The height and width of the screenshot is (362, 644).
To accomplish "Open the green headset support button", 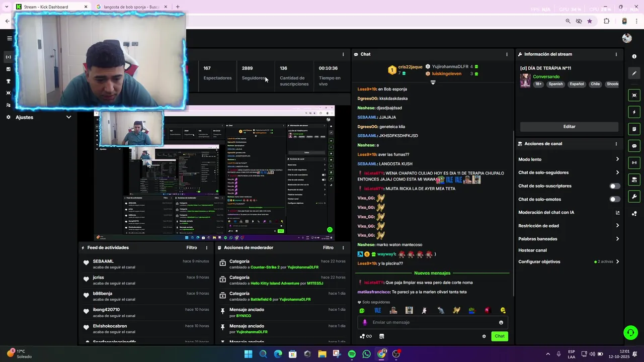I will (630, 332).
